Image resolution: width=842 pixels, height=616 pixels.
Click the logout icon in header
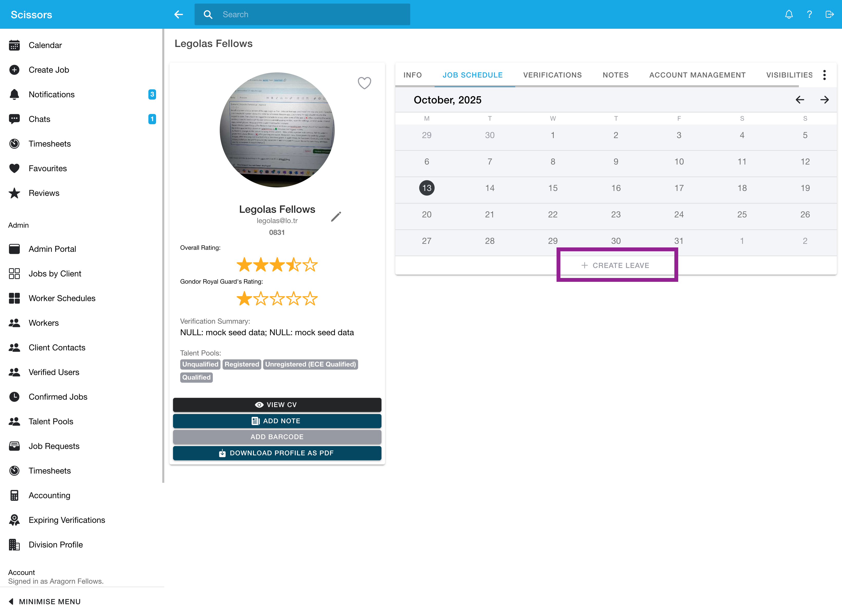(x=829, y=15)
